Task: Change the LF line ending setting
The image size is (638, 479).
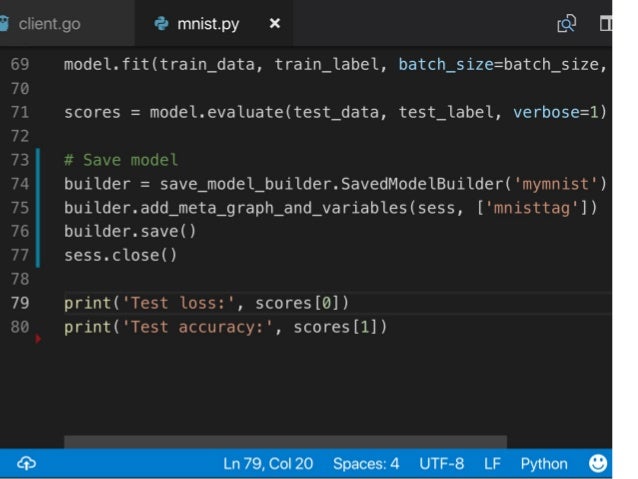Action: coord(492,464)
